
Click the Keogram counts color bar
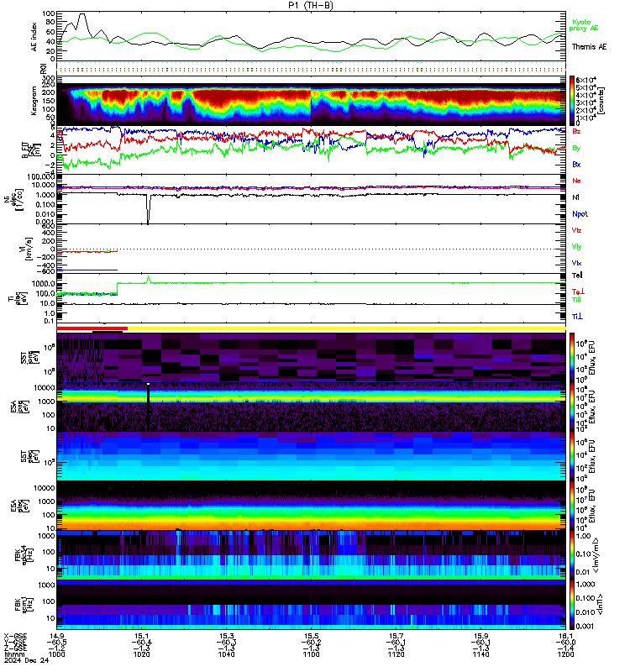pos(572,101)
